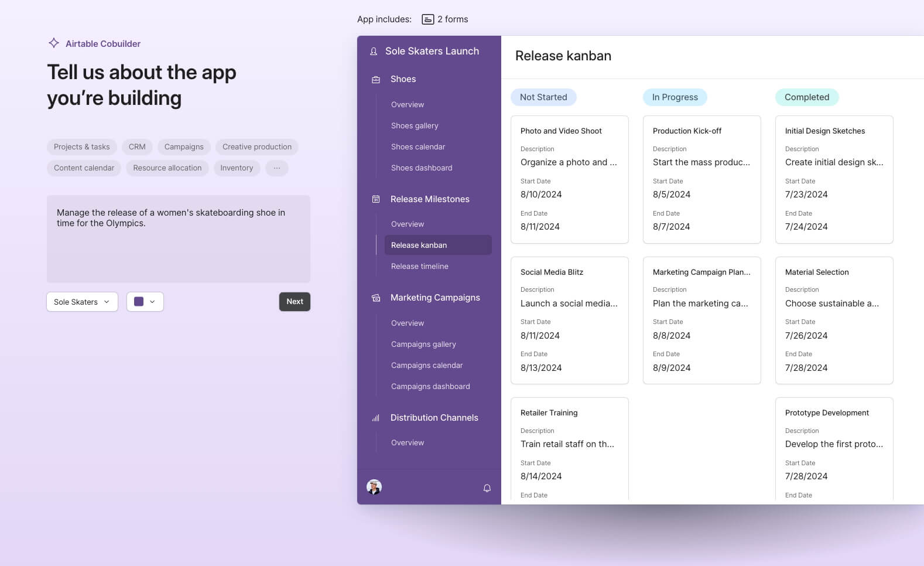Open the Marketing Campaign Plan card
This screenshot has width=924, height=566.
click(702, 320)
